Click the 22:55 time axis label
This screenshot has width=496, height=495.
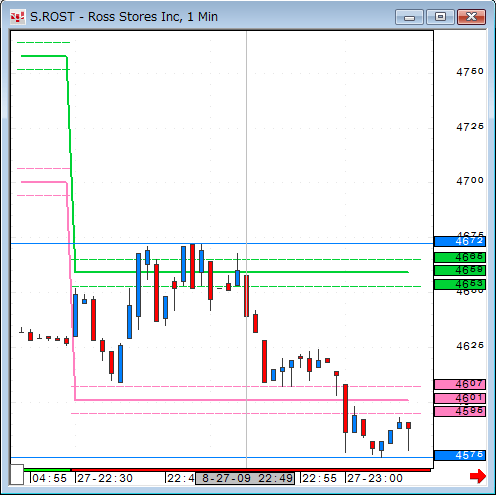coord(319,478)
